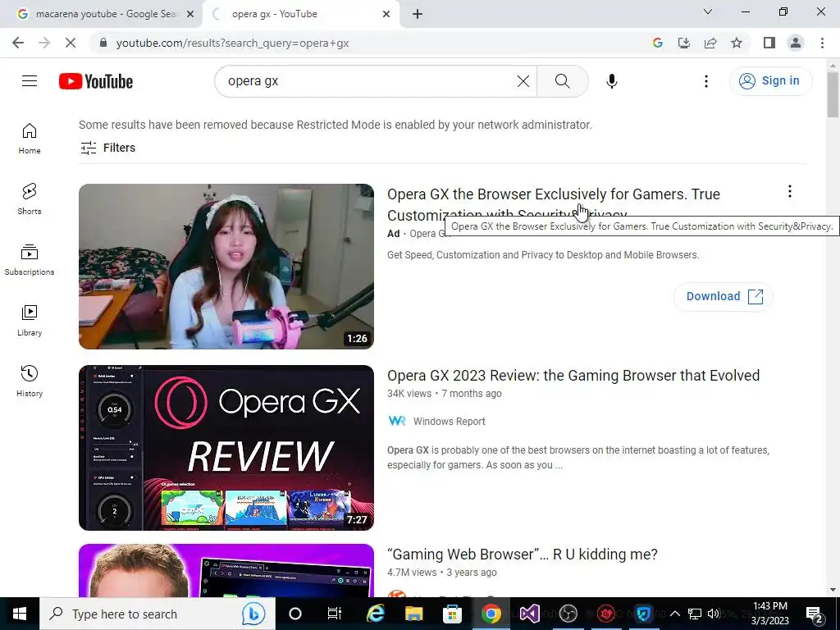
Task: Open Shorts in sidebar
Action: click(x=30, y=199)
